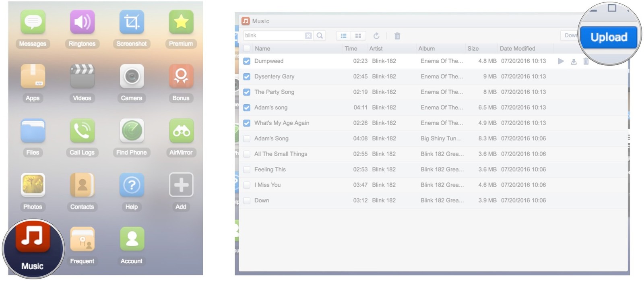Open the Messages app icon
Image resolution: width=644 pixels, height=281 pixels.
tap(33, 22)
